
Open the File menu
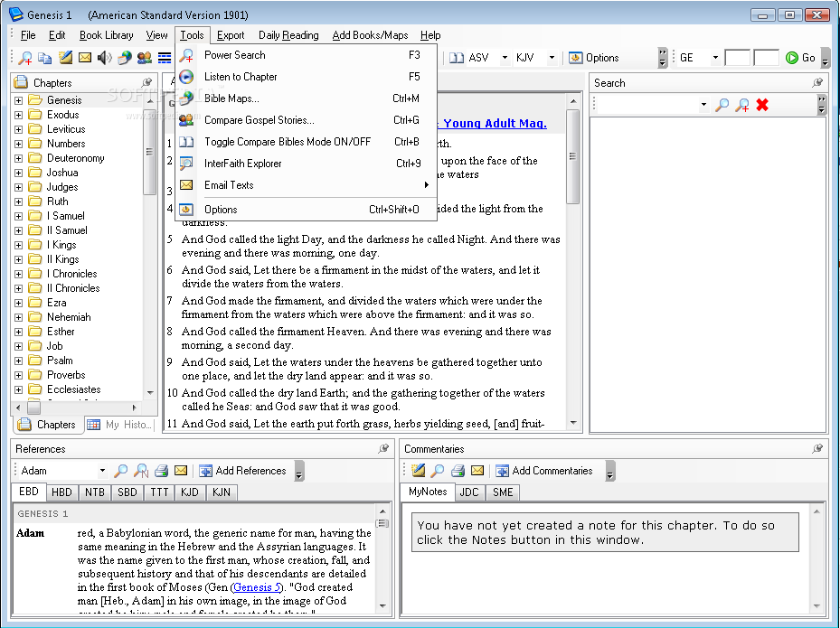(x=28, y=35)
